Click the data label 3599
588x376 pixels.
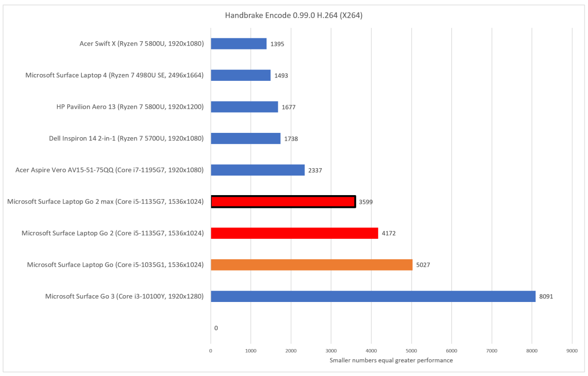click(366, 201)
